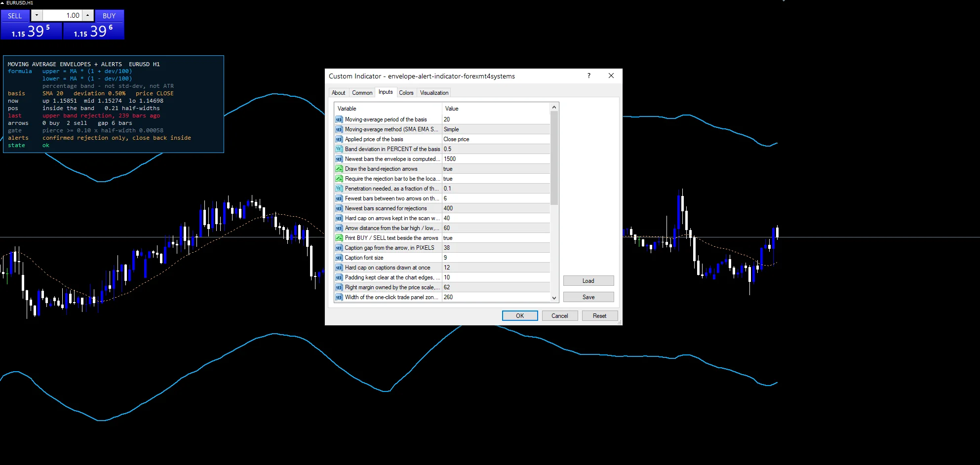Click the help question mark in dialog title bar

[588, 76]
